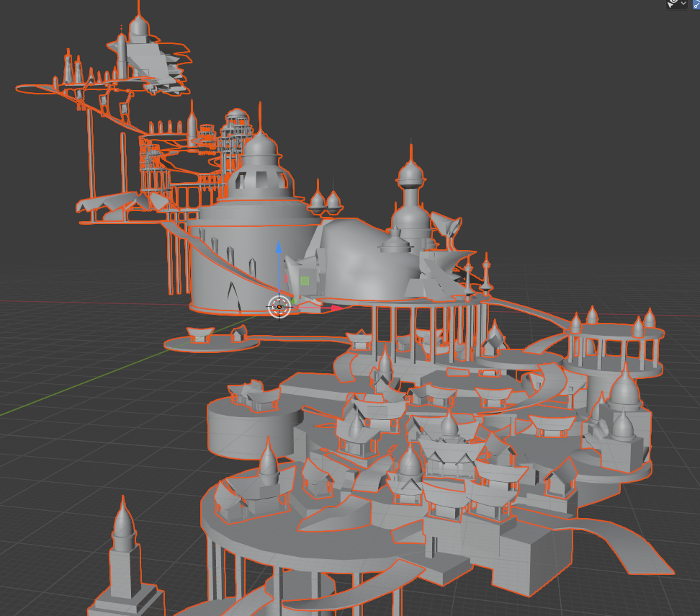Click the red X-axis move gizmo arrow
The height and width of the screenshot is (616, 700).
(x=336, y=308)
